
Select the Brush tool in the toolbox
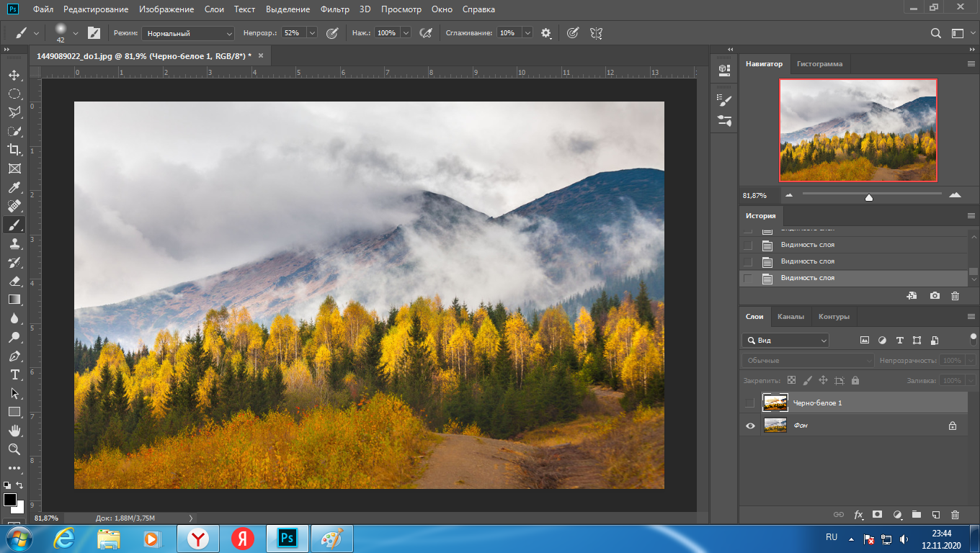point(14,225)
